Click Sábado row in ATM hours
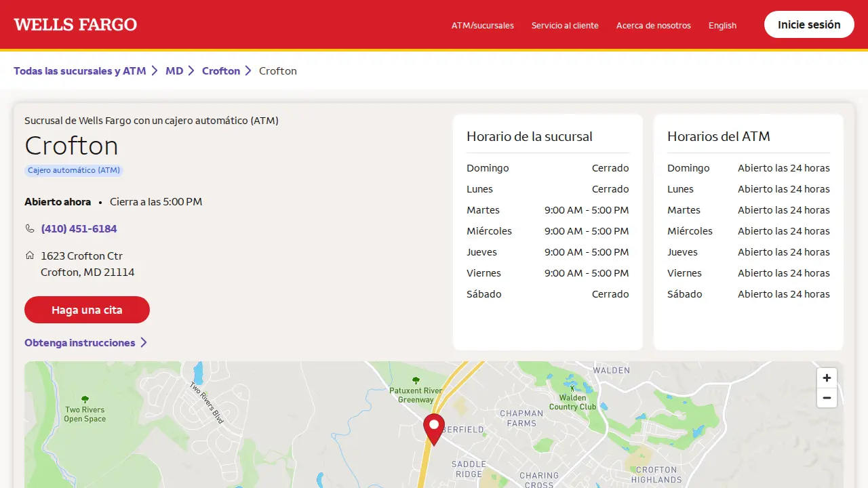The image size is (868, 488). point(749,294)
